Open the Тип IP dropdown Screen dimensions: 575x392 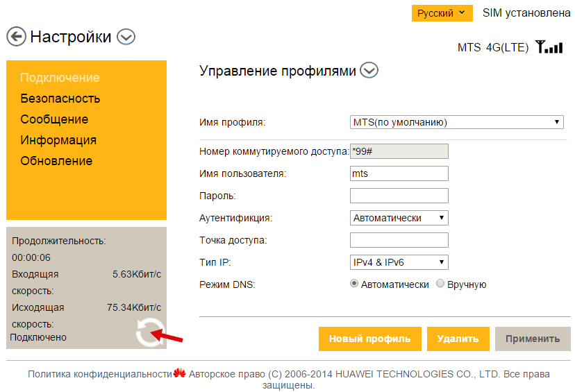coord(399,262)
